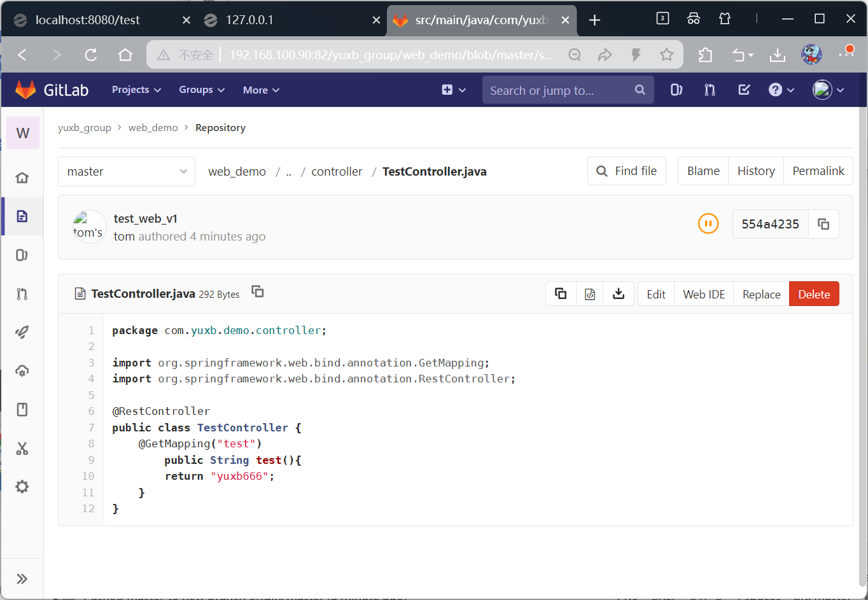Copy file path icon next to filename
Screen dimensions: 868x600
click(258, 291)
